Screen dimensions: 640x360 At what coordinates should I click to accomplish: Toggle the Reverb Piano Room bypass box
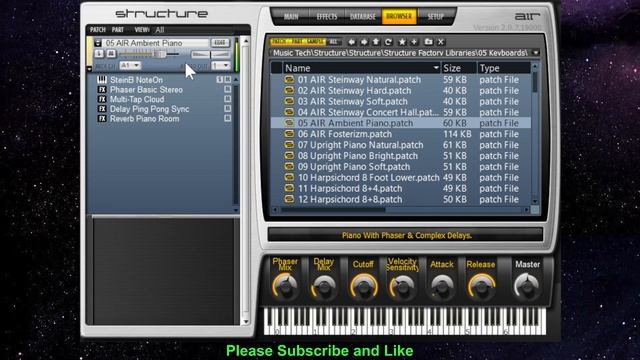(227, 118)
